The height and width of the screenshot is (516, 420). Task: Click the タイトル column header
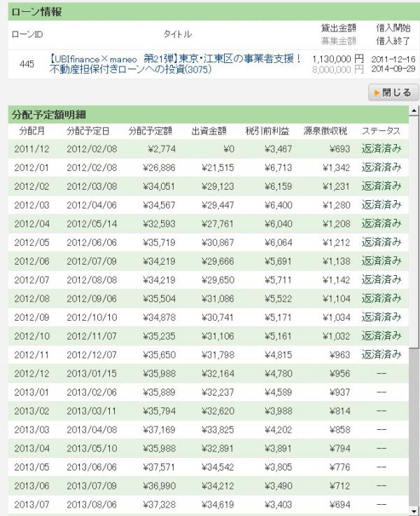point(177,34)
